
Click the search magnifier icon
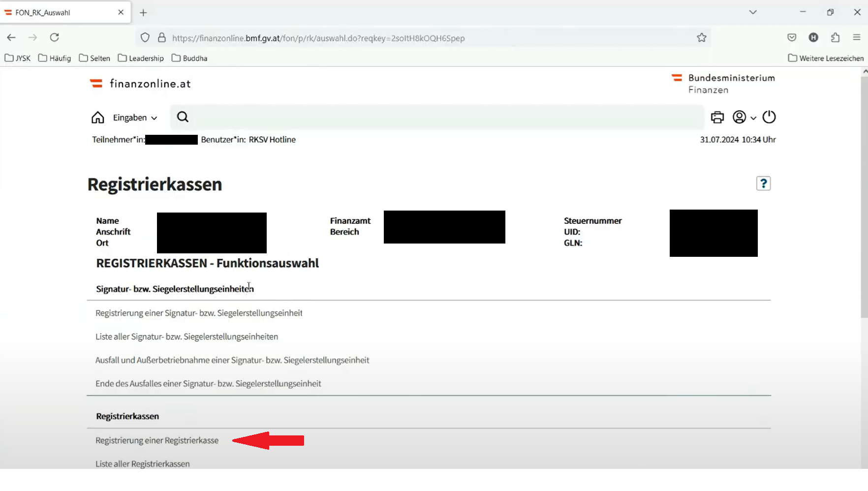pyautogui.click(x=183, y=117)
